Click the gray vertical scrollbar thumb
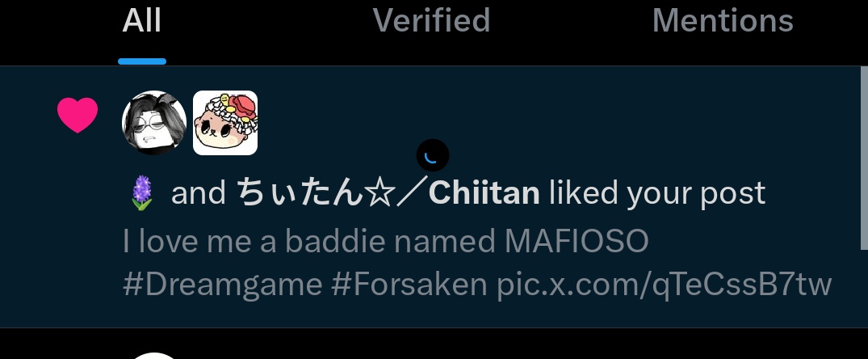 pos(864,158)
